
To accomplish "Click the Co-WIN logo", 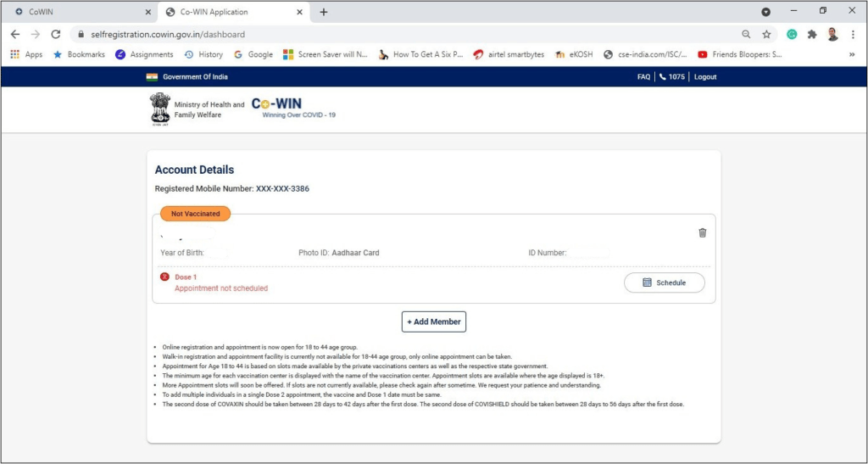I will (x=276, y=104).
